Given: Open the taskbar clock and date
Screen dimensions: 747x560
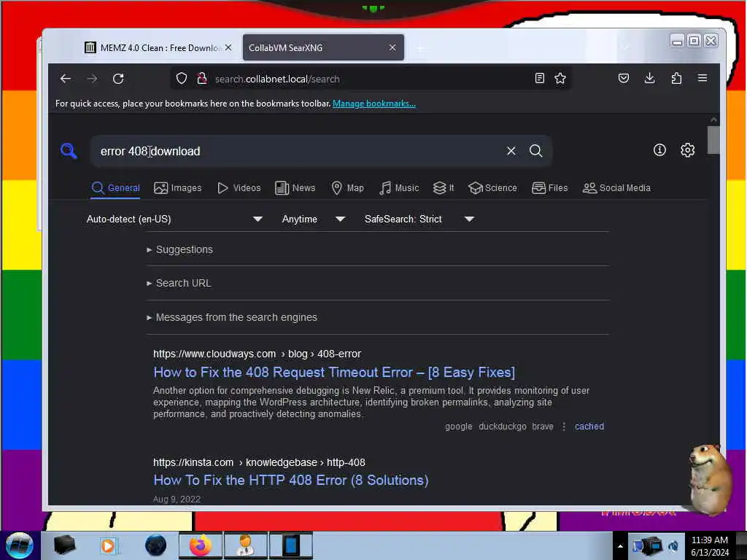Looking at the screenshot, I should pyautogui.click(x=710, y=545).
